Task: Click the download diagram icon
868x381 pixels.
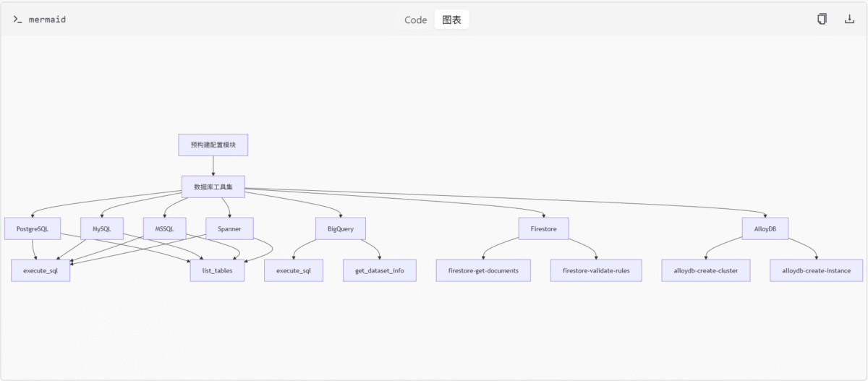Action: [850, 20]
